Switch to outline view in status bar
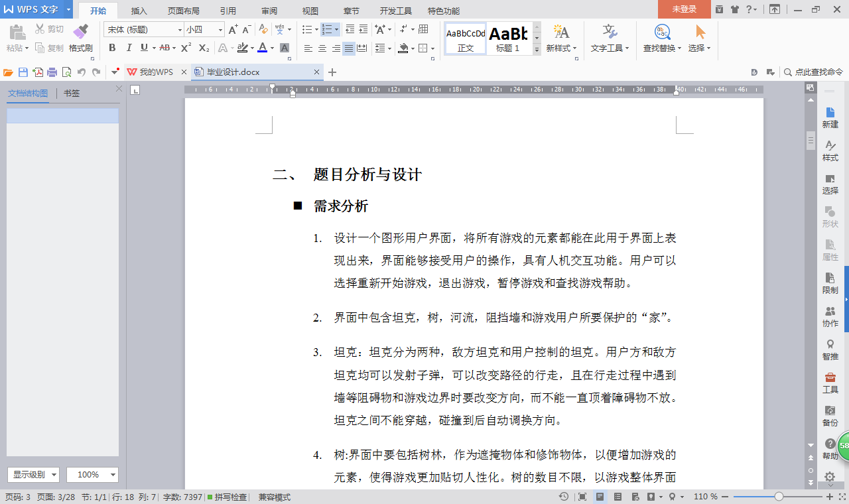 coord(618,497)
